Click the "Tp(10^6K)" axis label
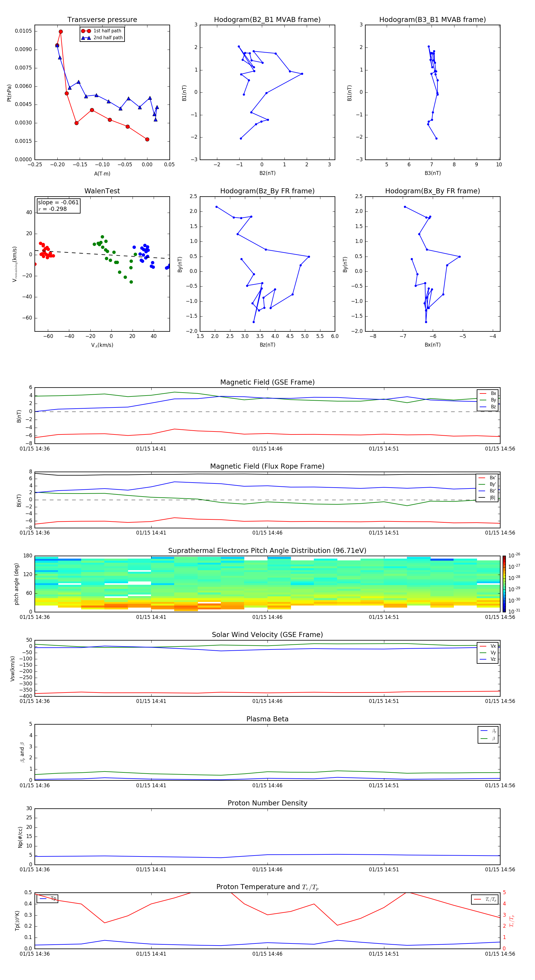Screen dimensions: 535x980 pos(18,921)
